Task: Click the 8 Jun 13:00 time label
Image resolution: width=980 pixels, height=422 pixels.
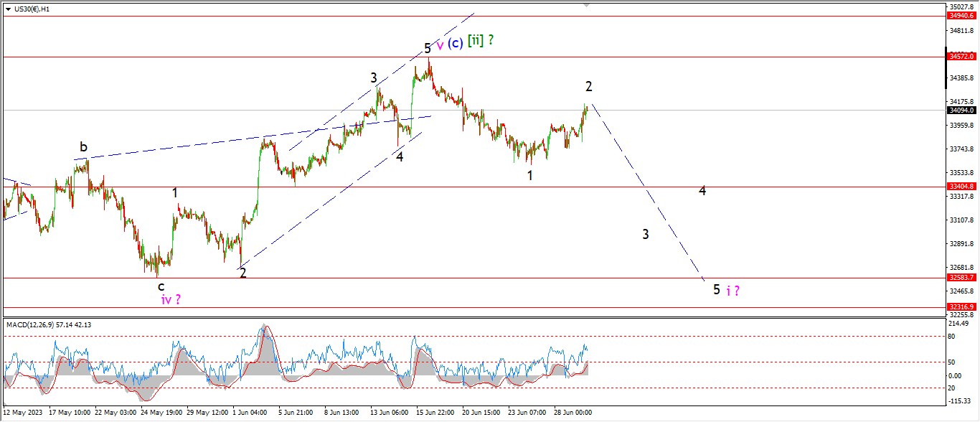Action: pos(341,413)
